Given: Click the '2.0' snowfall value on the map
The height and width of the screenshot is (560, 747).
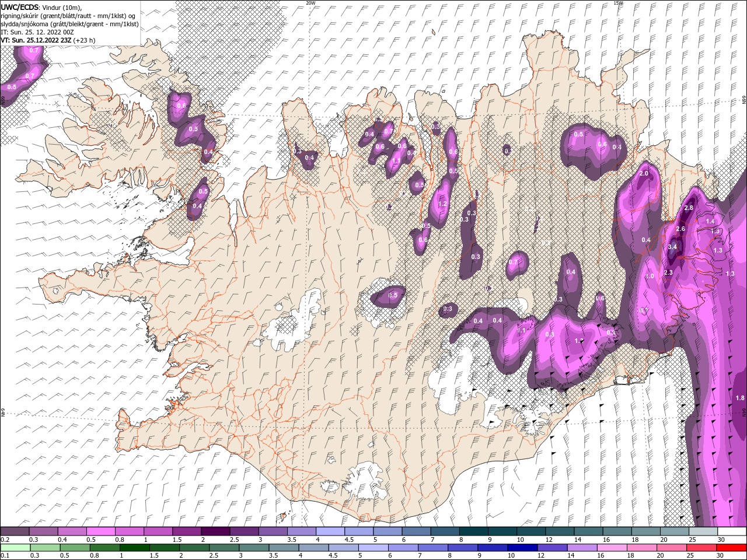Looking at the screenshot, I should pos(644,174).
